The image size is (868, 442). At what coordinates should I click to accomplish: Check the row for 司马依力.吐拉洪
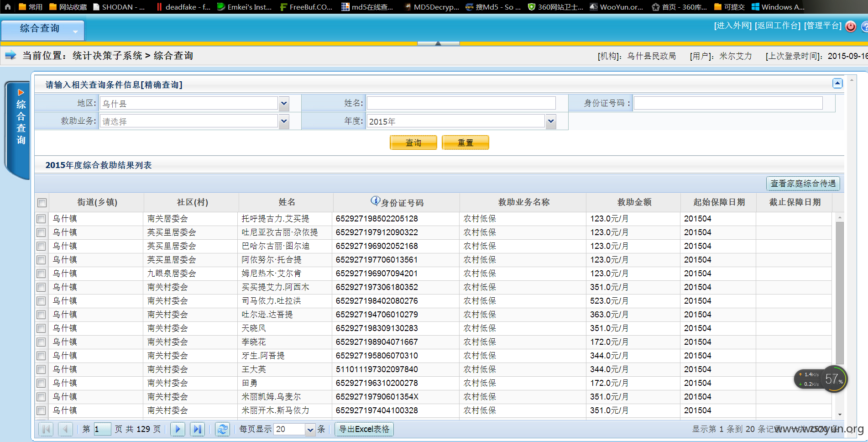tap(41, 301)
